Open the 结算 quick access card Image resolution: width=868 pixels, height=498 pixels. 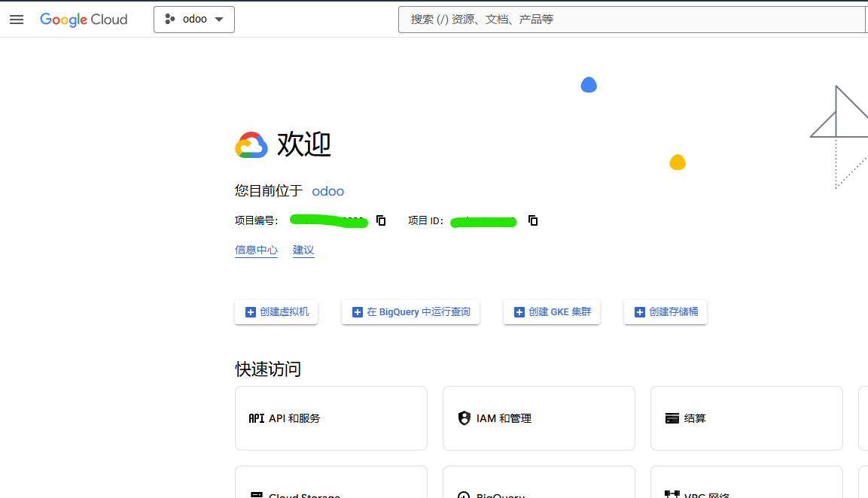747,418
